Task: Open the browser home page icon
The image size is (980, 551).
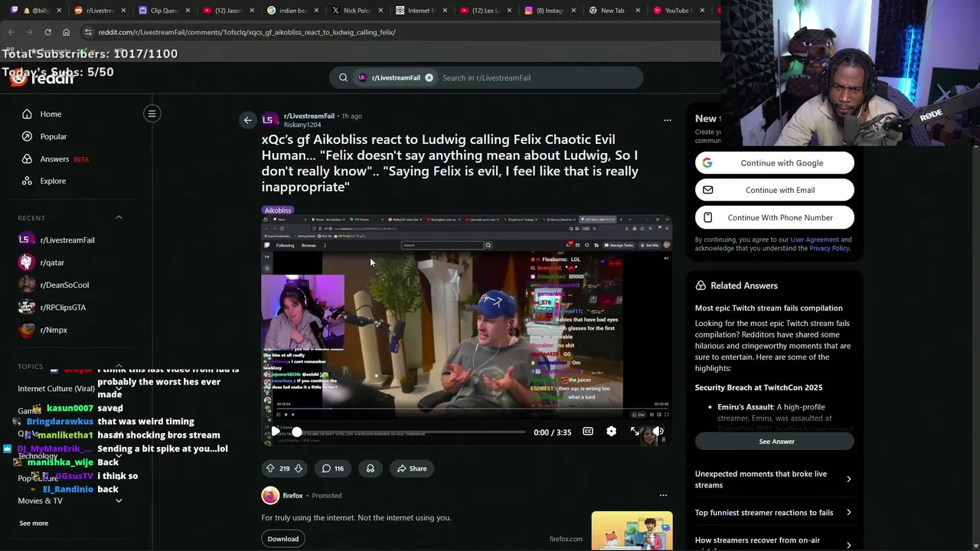Action: click(66, 32)
